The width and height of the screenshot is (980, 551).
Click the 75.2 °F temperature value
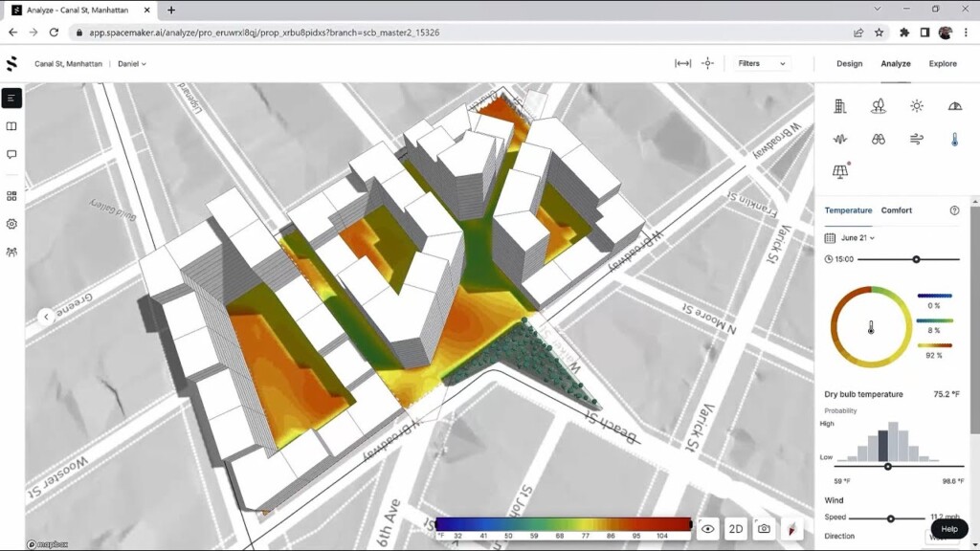[x=947, y=394]
